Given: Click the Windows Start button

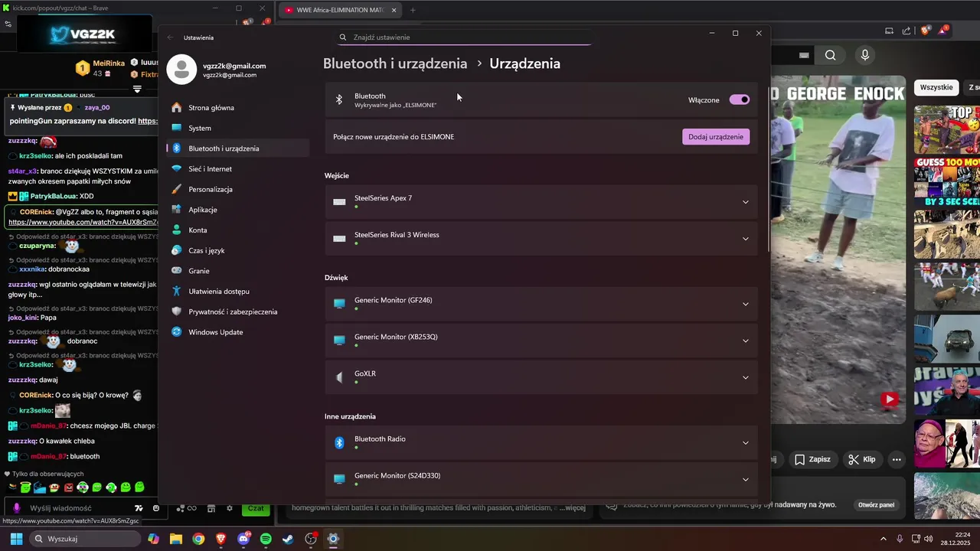Looking at the screenshot, I should point(16,539).
